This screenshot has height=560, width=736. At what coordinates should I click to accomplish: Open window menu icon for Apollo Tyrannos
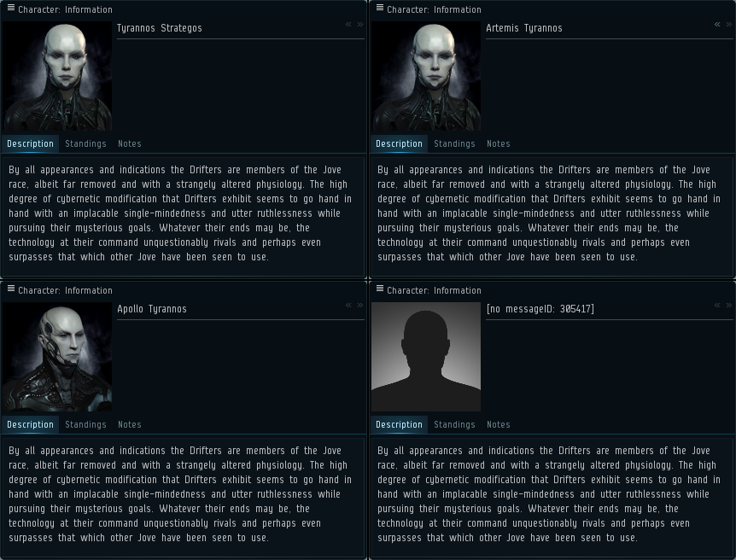click(11, 289)
